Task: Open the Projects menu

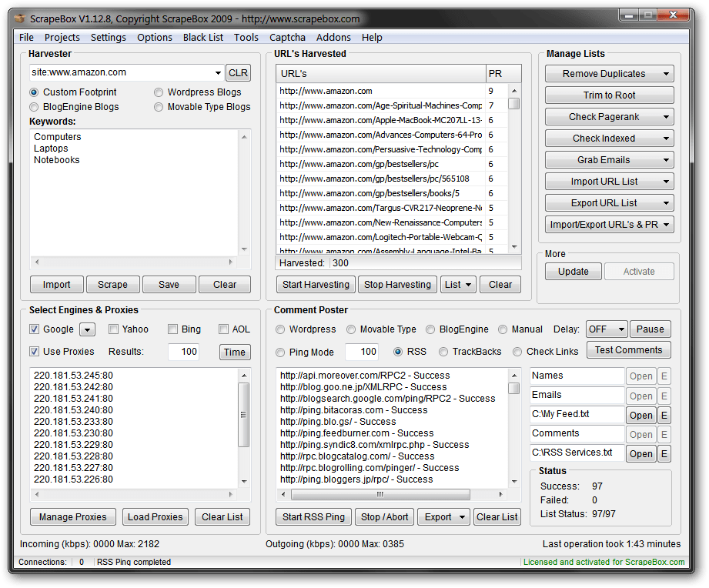Action: [x=62, y=38]
